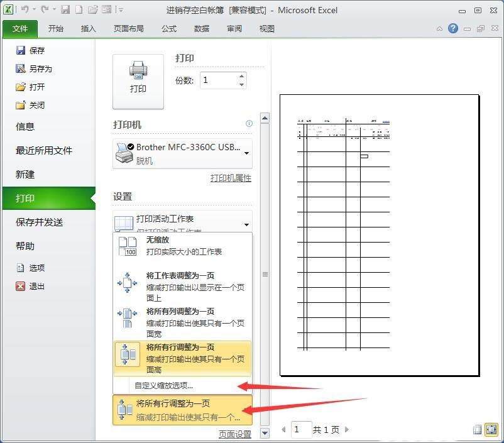This screenshot has height=443, width=504.
Task: Click the settings pane scrollbar up arrow
Action: click(265, 118)
